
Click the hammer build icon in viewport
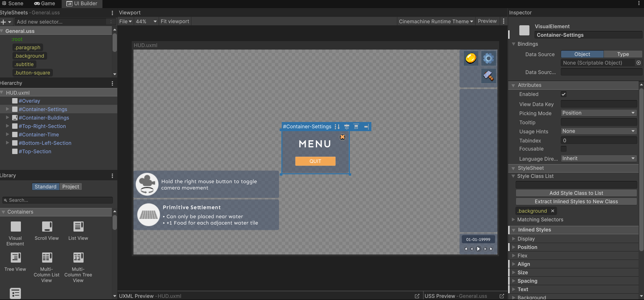(488, 76)
